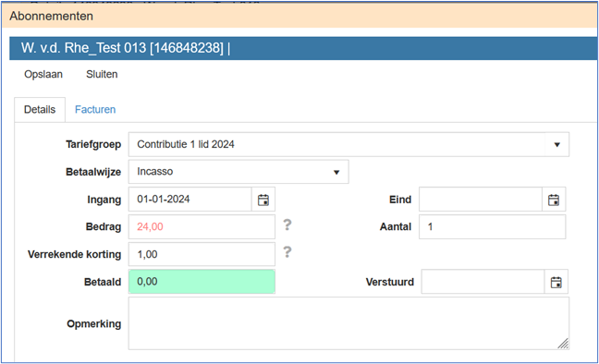Select the Contributie 1 lid 2024 combo box
599x364 pixels.
348,144
